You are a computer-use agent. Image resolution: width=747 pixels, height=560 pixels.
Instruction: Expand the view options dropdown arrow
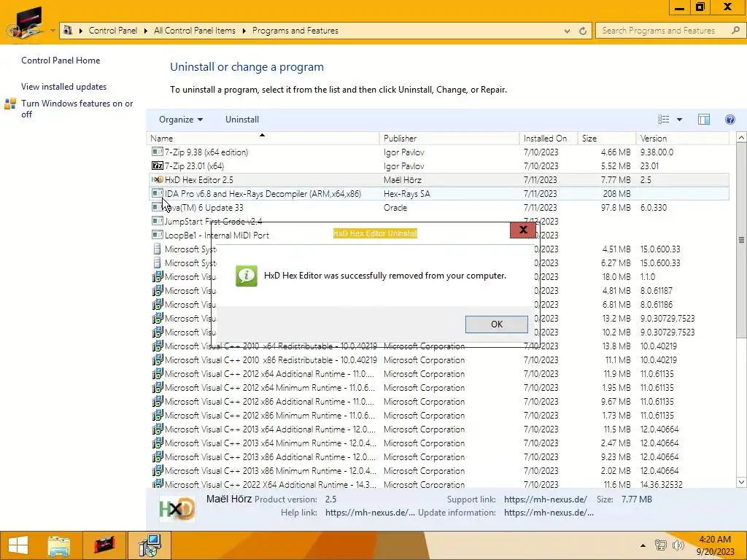tap(679, 120)
